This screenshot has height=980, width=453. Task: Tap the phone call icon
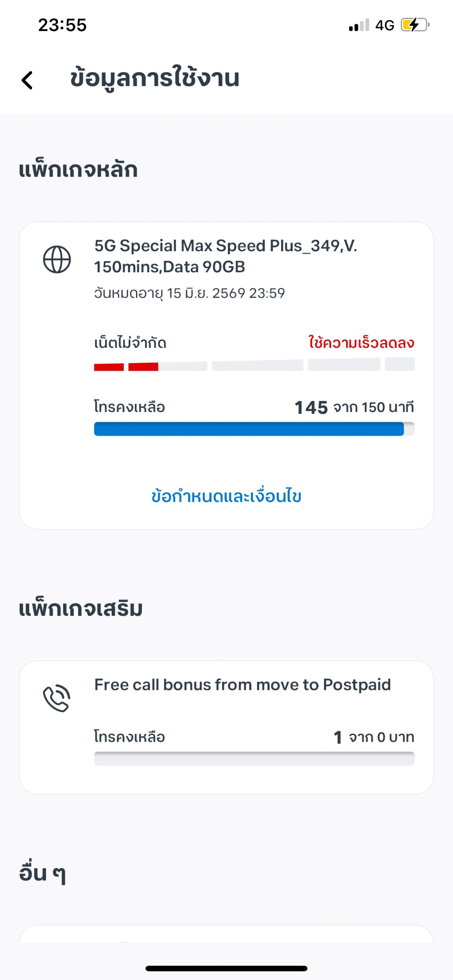[x=57, y=699]
